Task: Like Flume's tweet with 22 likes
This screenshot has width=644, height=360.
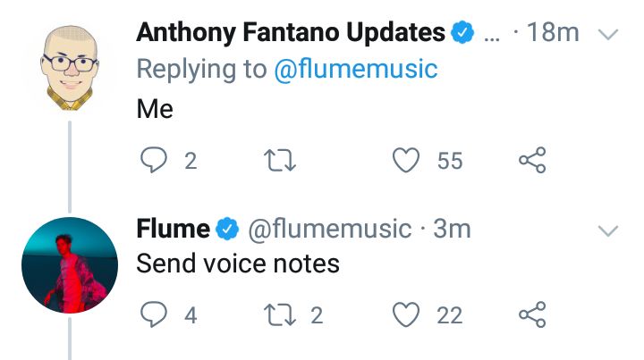Action: tap(407, 314)
